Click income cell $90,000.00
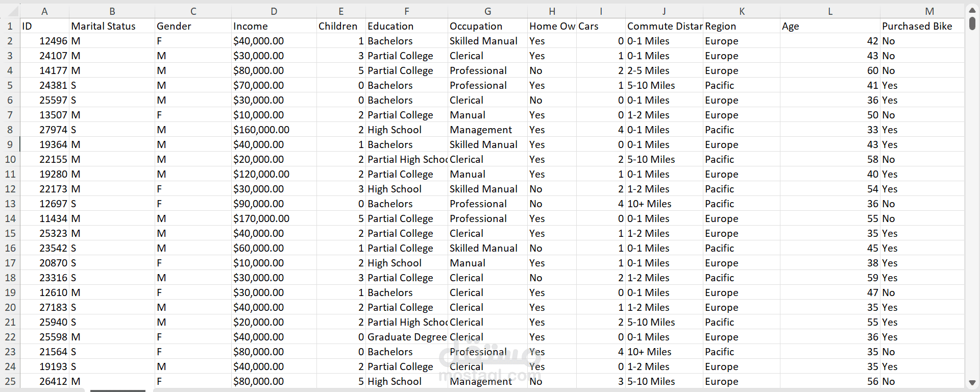 point(274,204)
